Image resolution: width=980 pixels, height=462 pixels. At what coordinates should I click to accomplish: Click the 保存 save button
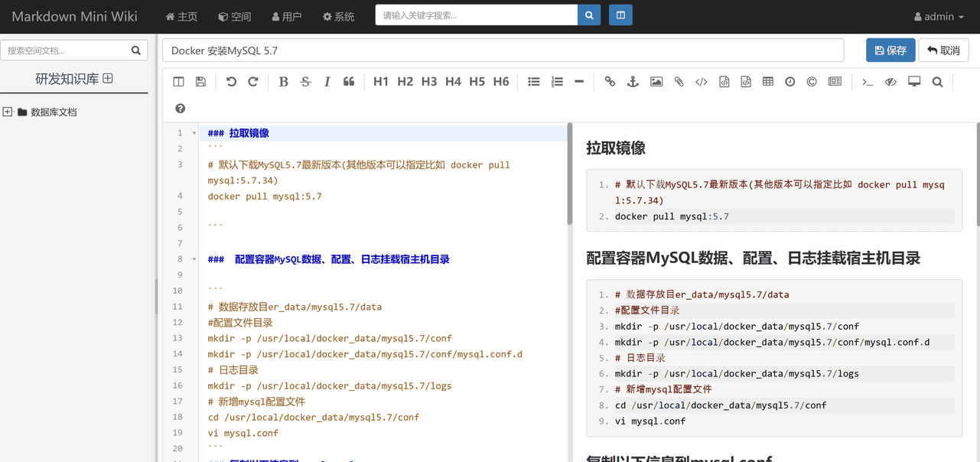890,50
